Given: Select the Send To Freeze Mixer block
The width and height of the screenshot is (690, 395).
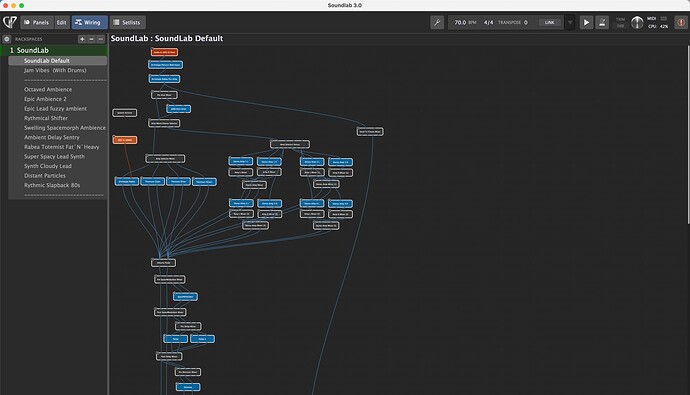Looking at the screenshot, I should pyautogui.click(x=370, y=132).
